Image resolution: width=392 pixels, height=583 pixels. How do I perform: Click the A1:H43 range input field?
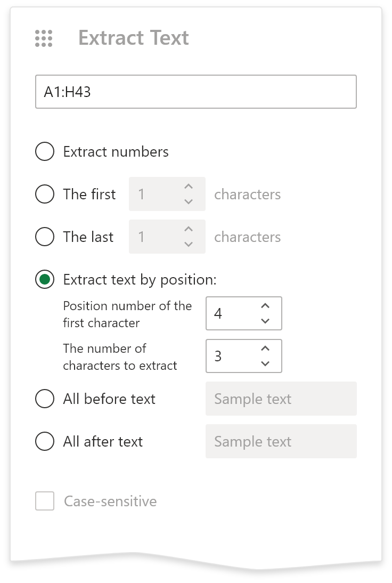[x=195, y=92]
